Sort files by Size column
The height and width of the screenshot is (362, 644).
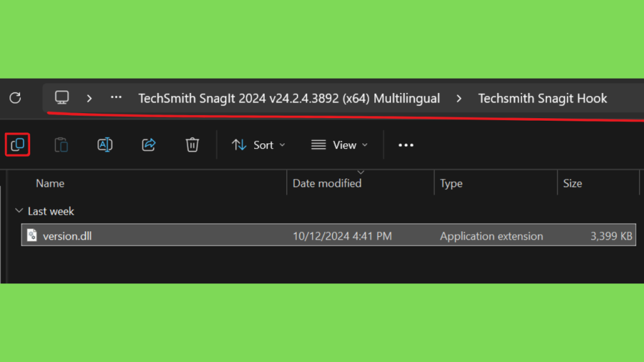click(572, 184)
